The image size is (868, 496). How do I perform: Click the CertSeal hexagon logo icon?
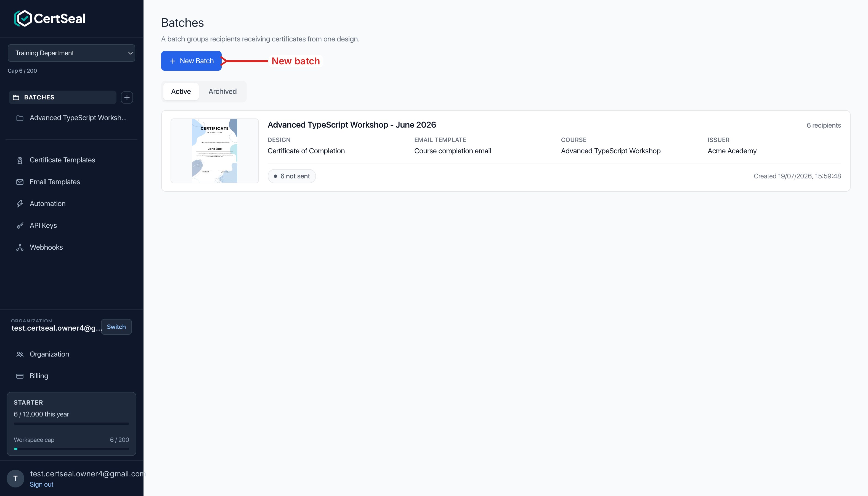[x=23, y=19]
